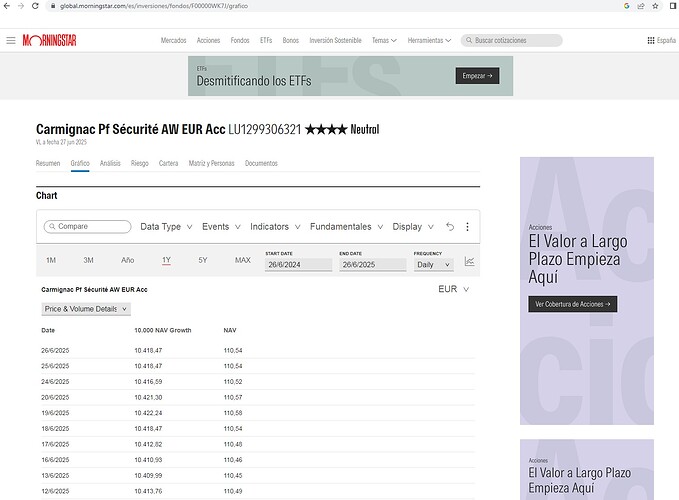Expand the Temas dropdown
The width and height of the screenshot is (679, 500).
(x=384, y=40)
